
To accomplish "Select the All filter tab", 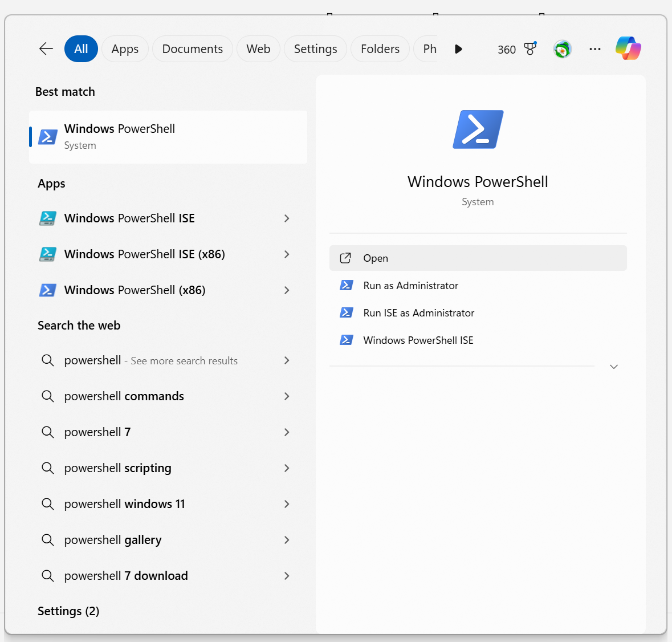I will click(81, 49).
